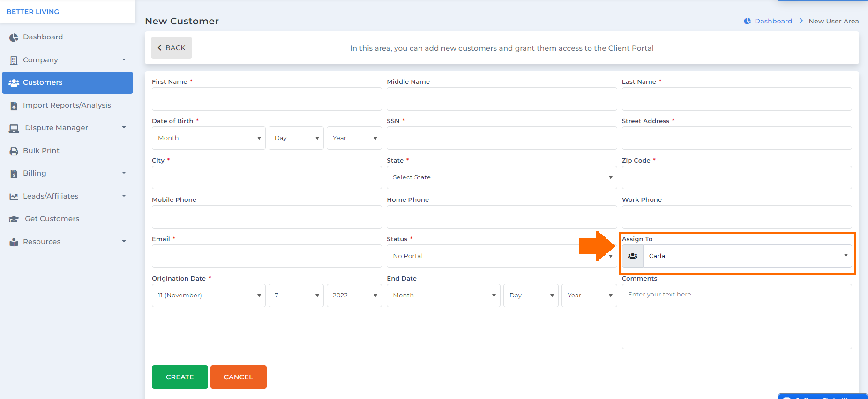Image resolution: width=868 pixels, height=399 pixels.
Task: Open the Status No Portal dropdown
Action: point(502,256)
